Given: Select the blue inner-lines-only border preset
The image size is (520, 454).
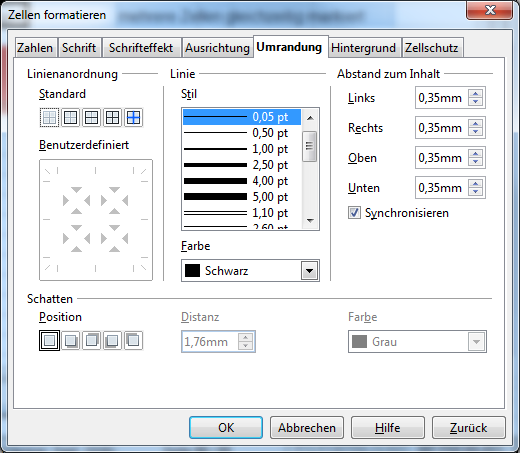Looking at the screenshot, I should pyautogui.click(x=133, y=118).
